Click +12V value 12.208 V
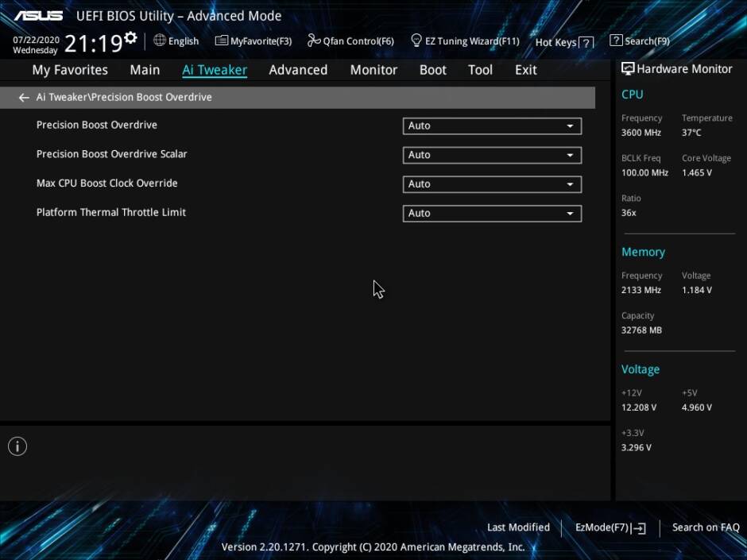The width and height of the screenshot is (747, 560). [638, 407]
